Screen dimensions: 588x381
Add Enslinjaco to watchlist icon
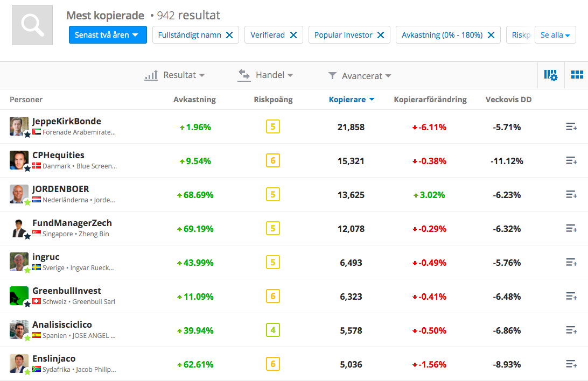571,364
